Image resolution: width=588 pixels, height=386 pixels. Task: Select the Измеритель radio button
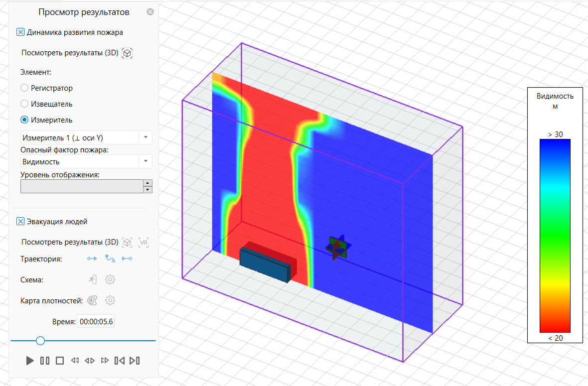pyautogui.click(x=24, y=120)
